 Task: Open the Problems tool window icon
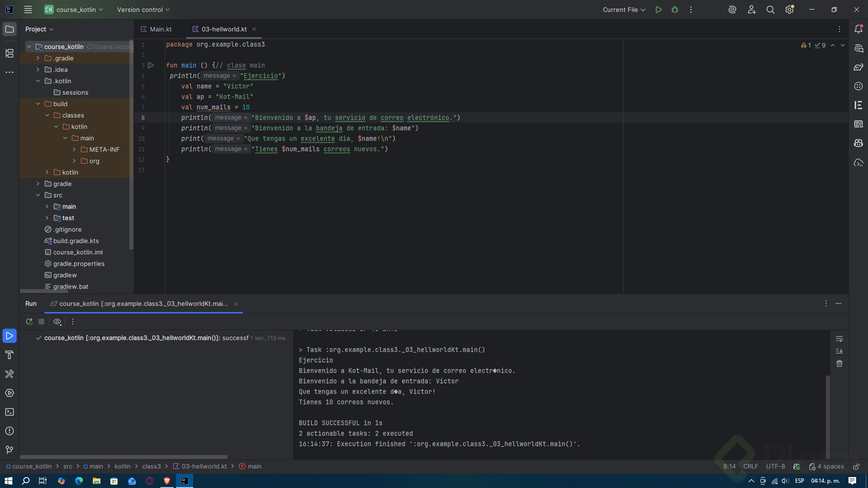(x=10, y=431)
